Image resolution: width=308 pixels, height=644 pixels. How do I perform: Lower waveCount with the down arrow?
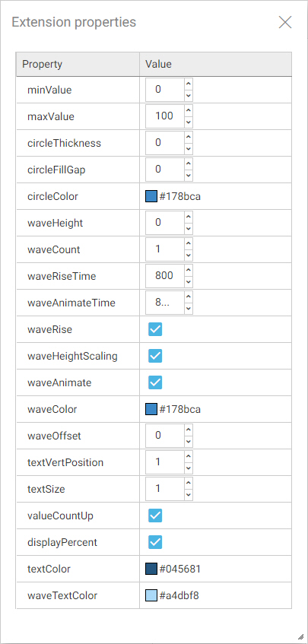tap(189, 255)
